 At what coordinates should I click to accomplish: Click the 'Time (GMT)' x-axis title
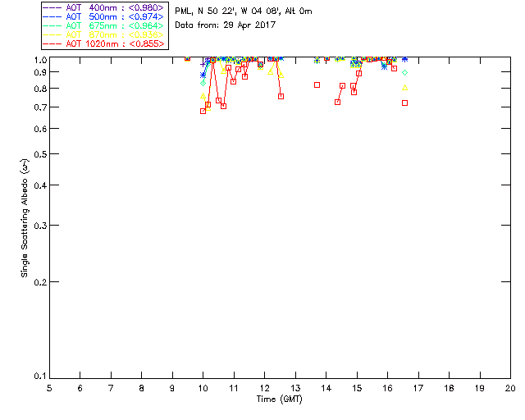pos(279,399)
